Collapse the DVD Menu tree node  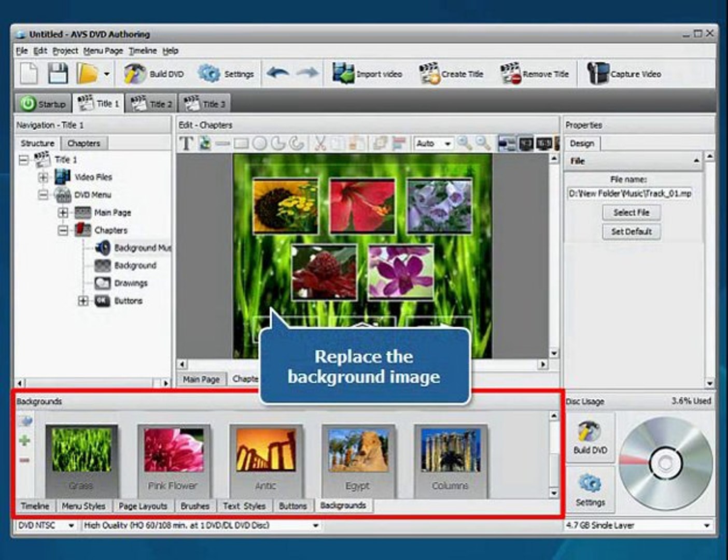tap(44, 195)
